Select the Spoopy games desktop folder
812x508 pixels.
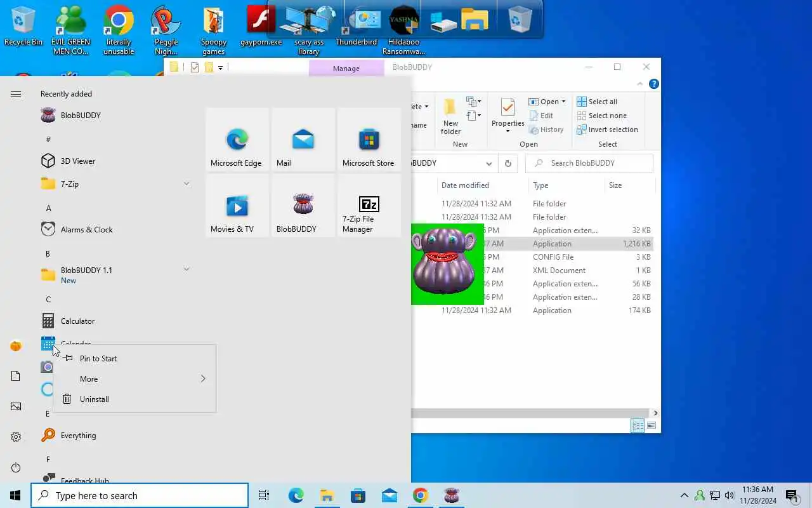click(214, 31)
